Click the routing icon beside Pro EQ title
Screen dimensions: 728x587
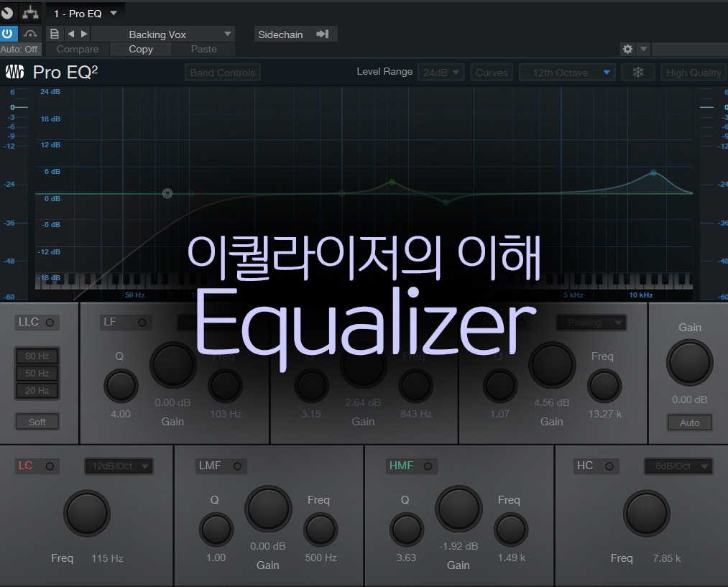(x=31, y=13)
